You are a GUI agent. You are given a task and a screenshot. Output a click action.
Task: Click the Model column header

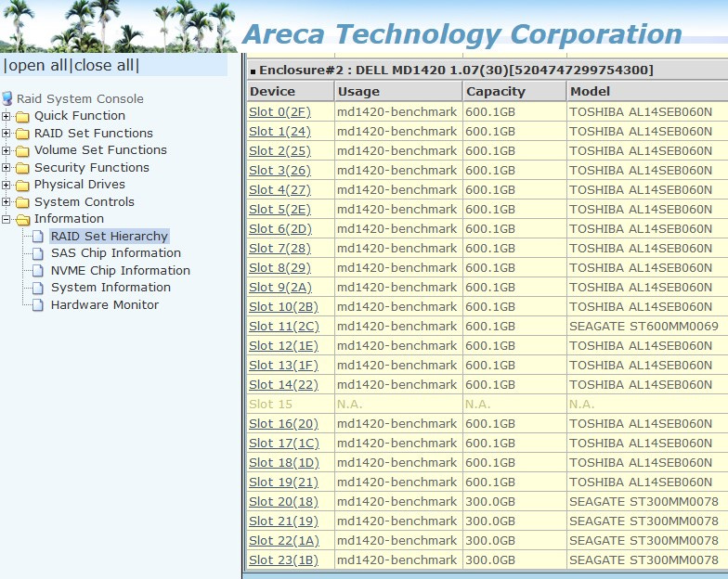(648, 91)
